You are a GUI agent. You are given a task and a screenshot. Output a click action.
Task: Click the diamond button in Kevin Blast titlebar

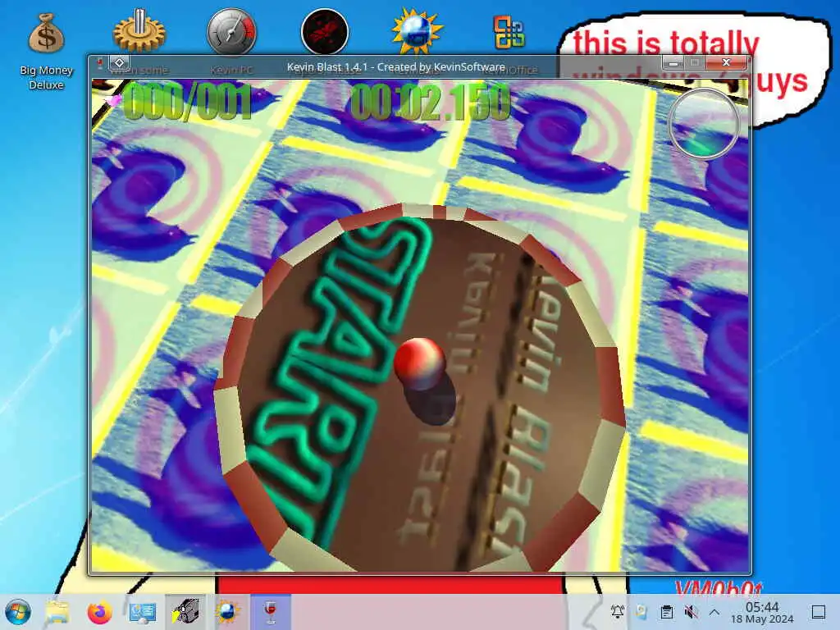click(x=120, y=62)
